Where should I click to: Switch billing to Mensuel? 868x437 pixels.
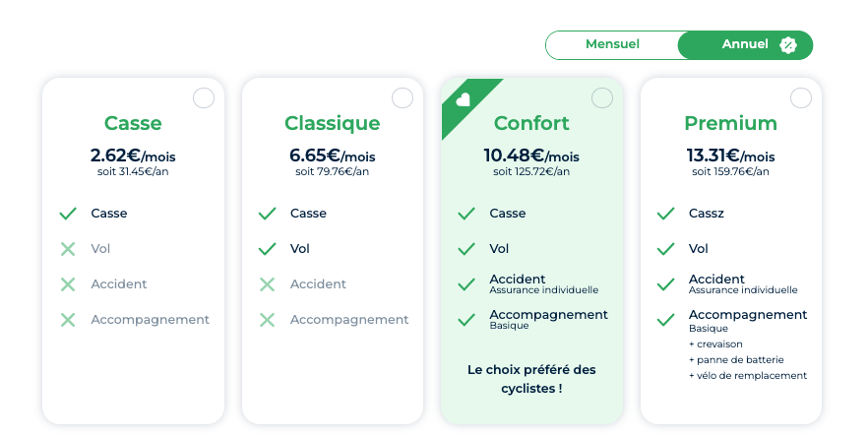click(x=612, y=44)
